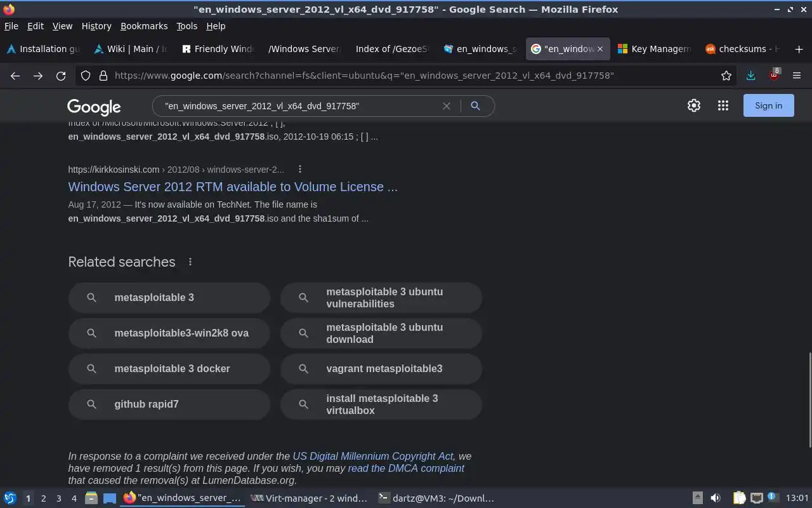This screenshot has height=508, width=812.
Task: Open the Edit menu
Action: point(36,26)
